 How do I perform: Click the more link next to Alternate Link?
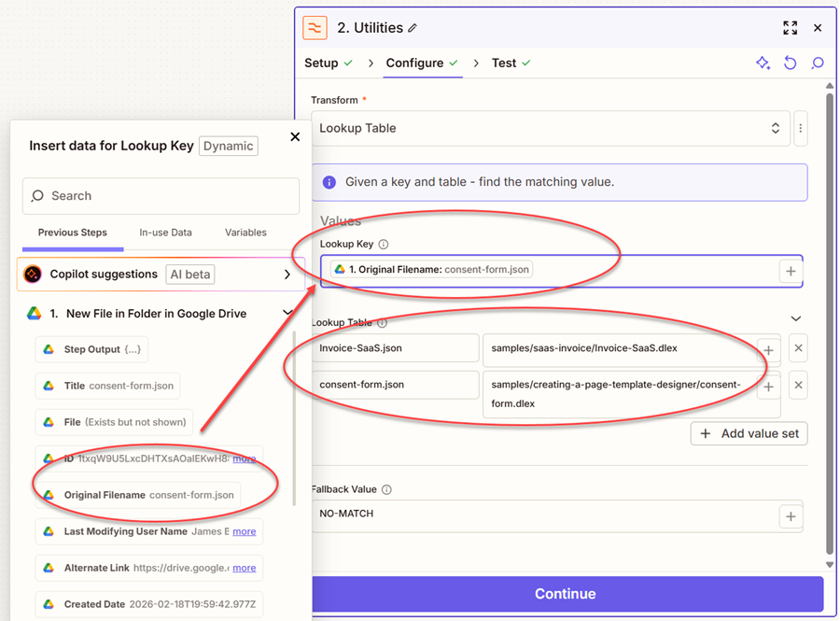point(245,568)
